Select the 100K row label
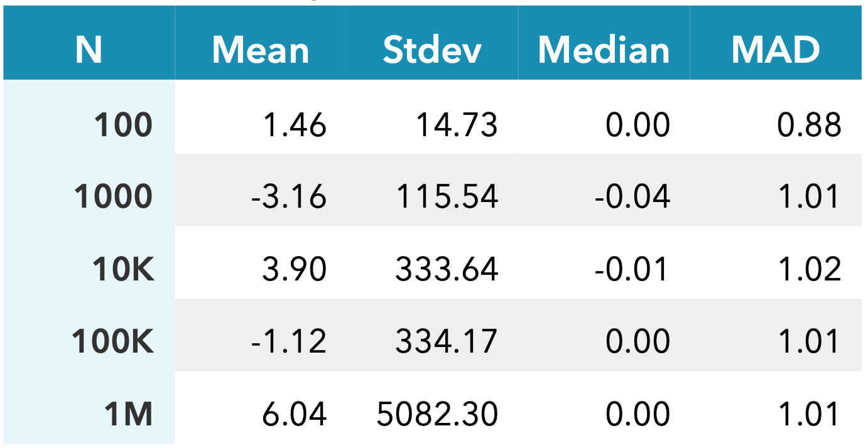868x448 pixels. pyautogui.click(x=113, y=342)
